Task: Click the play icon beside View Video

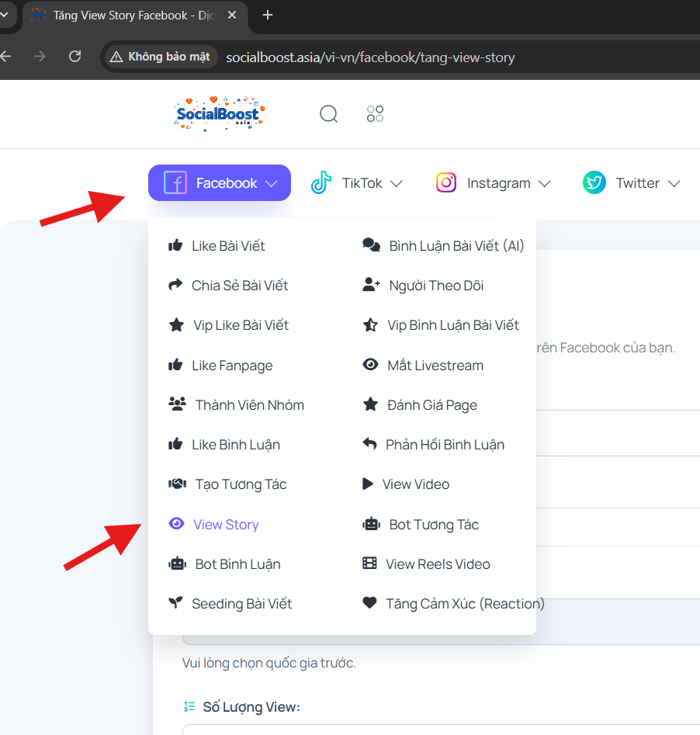Action: point(368,484)
